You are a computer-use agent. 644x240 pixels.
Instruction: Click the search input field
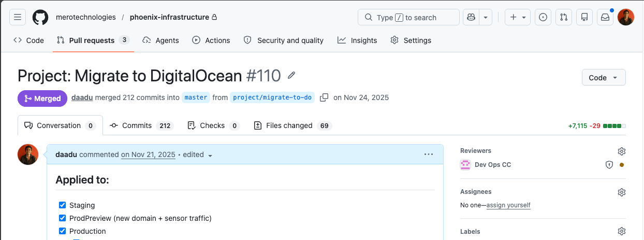(x=408, y=17)
